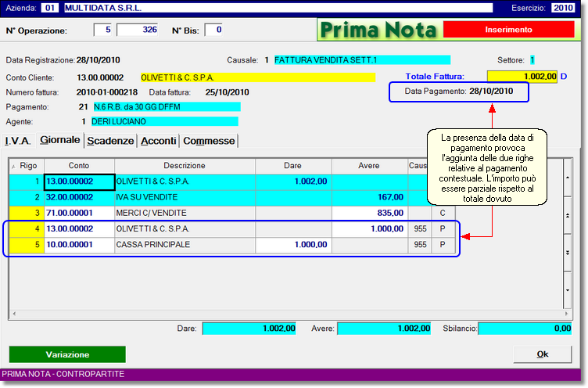Click the Sbilancio field 0,00
Screen dimensions: 588x388
coord(525,329)
